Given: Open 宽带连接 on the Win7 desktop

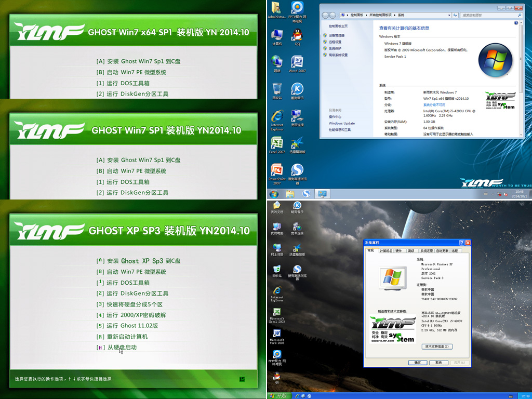Looking at the screenshot, I should tap(297, 118).
